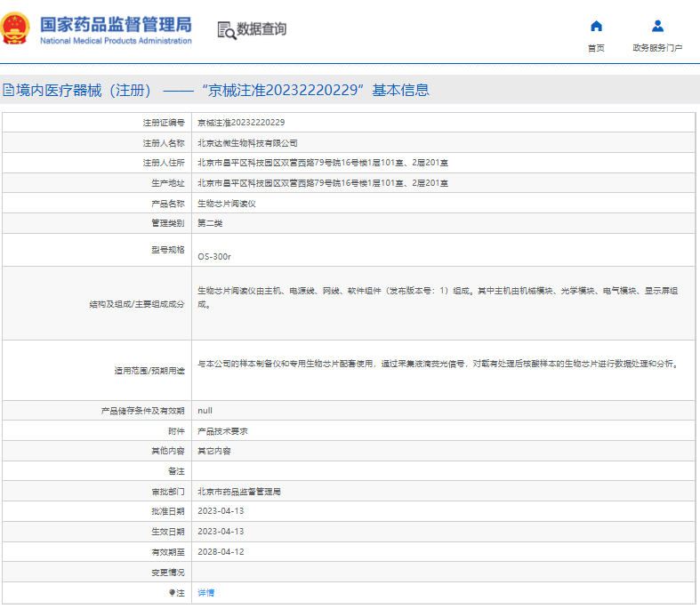This screenshot has height=609, width=700.
Task: Click the 产品储存条件及有效期 label
Action: coord(142,411)
